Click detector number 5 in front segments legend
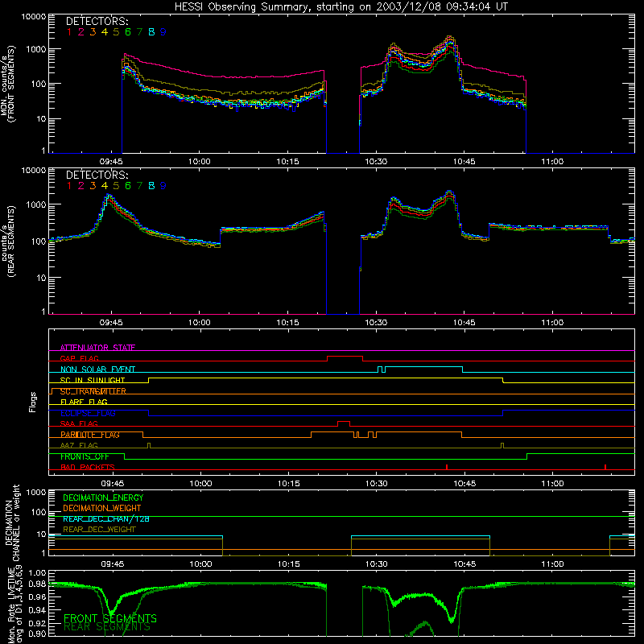Screen dimensions: 644x644 [x=116, y=32]
